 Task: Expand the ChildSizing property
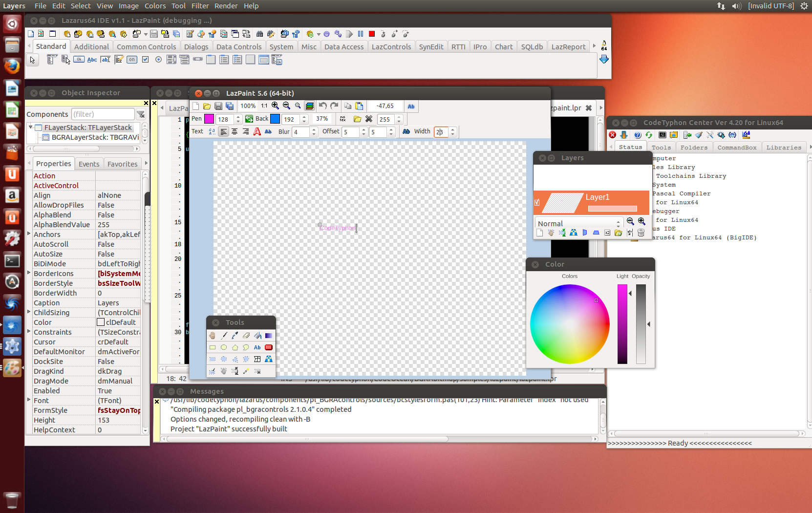click(29, 312)
